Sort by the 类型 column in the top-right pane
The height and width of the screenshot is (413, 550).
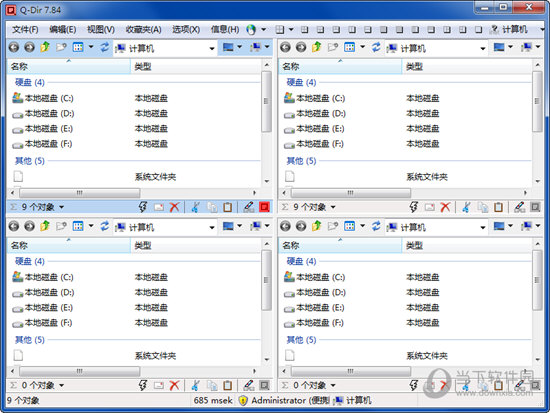point(467,66)
